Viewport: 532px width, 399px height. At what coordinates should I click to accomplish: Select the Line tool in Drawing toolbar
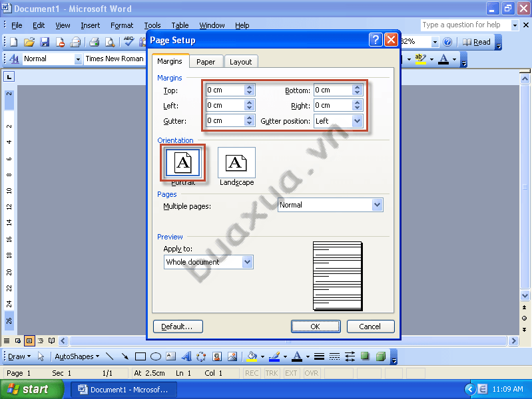coord(110,356)
